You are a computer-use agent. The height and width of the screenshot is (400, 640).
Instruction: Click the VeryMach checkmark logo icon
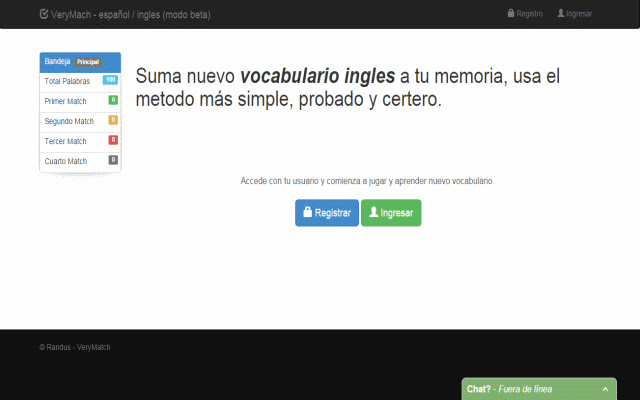coord(44,14)
